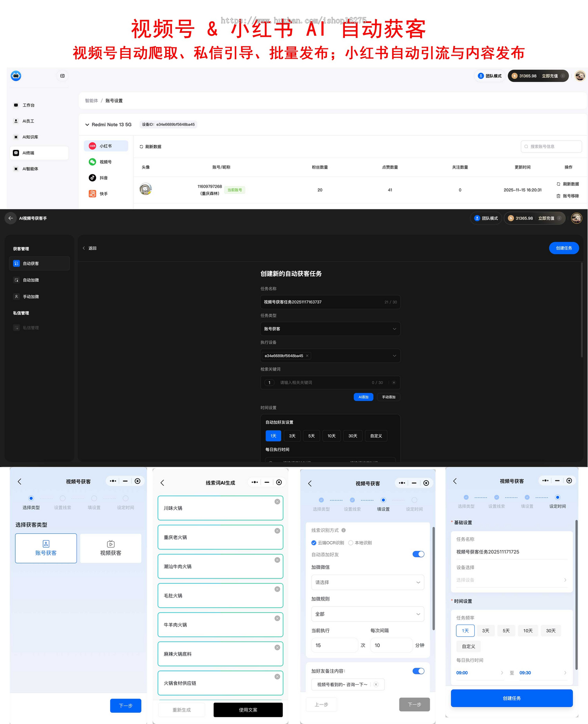Select 1天 in 自动加好友设置
Screen dimensions: 588x724
click(x=273, y=436)
